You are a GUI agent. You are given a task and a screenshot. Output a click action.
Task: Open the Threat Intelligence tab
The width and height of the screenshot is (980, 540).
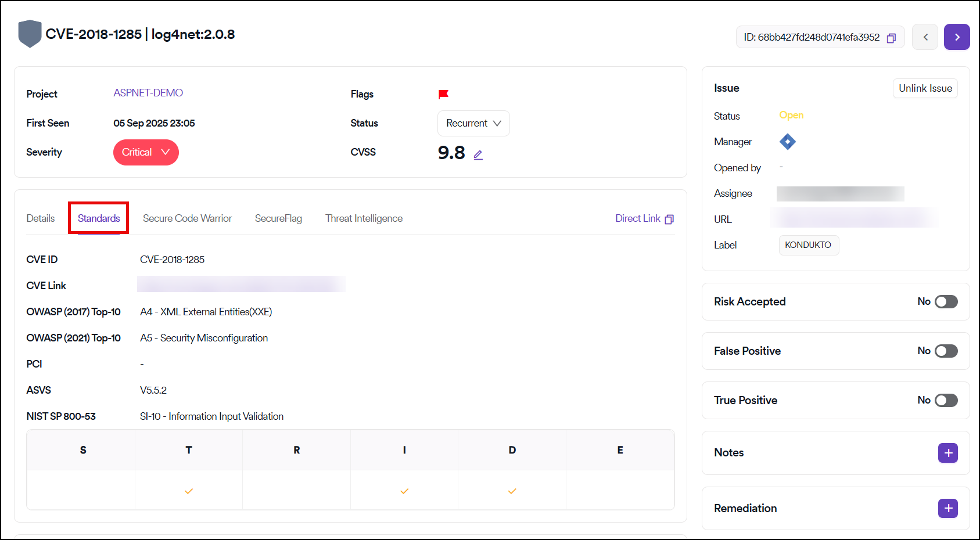pos(364,218)
